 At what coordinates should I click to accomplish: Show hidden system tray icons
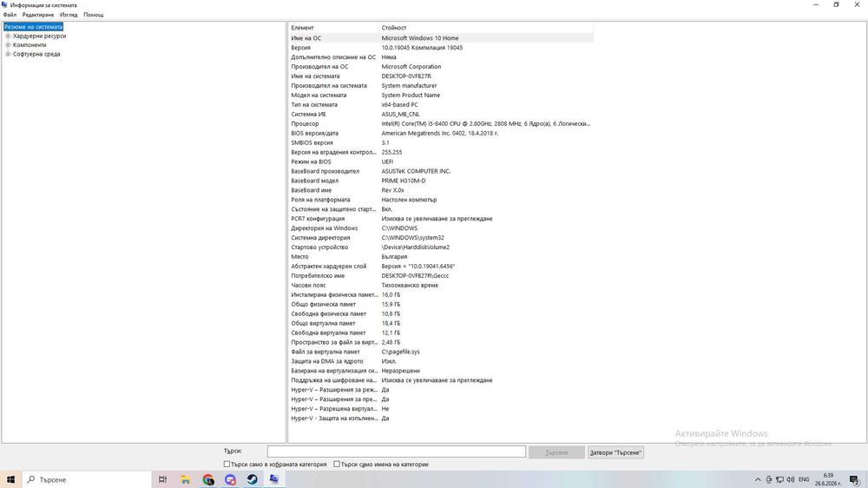pyautogui.click(x=758, y=479)
